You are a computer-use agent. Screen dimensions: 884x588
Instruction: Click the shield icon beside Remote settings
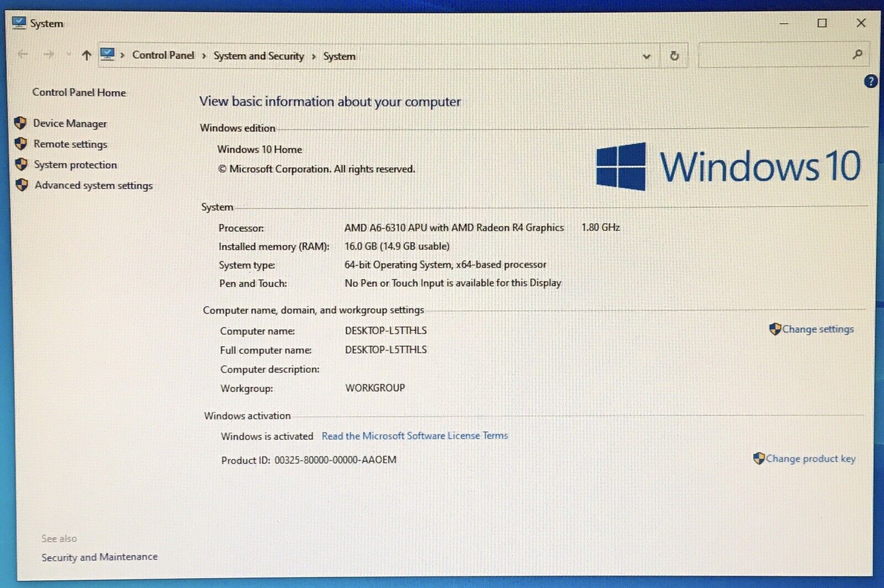point(21,144)
